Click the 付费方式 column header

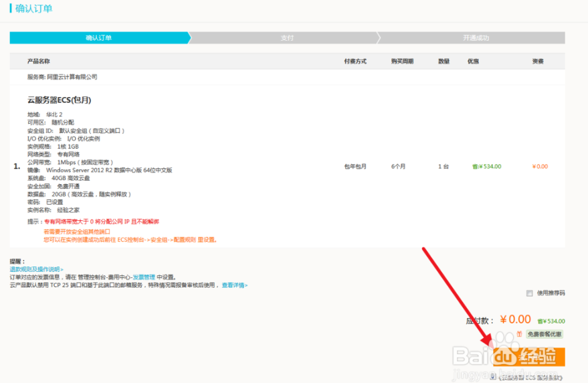click(x=355, y=61)
